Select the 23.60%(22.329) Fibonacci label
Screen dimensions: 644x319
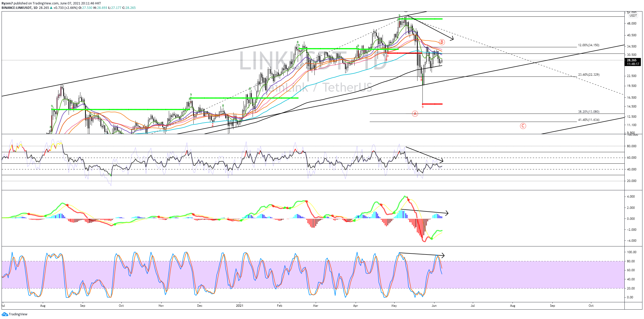coord(588,75)
